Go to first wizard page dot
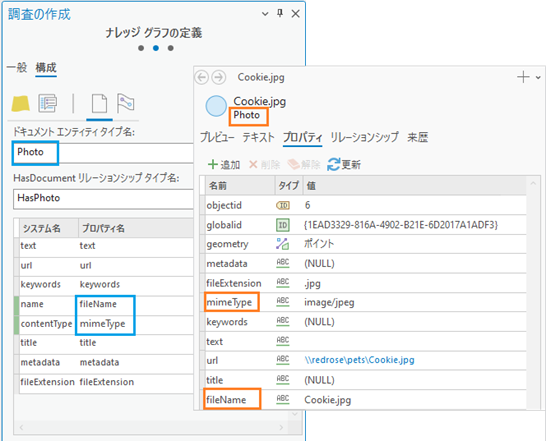The image size is (546, 441). pyautogui.click(x=141, y=48)
